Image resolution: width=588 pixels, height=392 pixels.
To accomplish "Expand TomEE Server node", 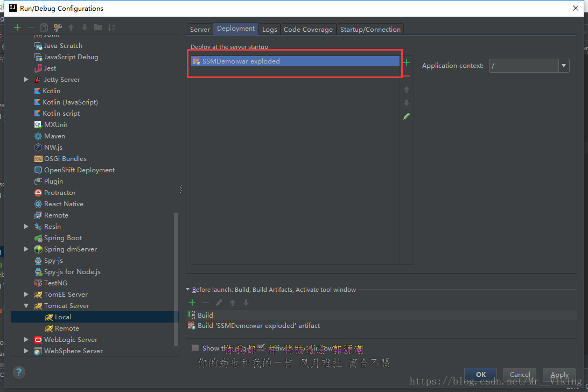I will (26, 295).
